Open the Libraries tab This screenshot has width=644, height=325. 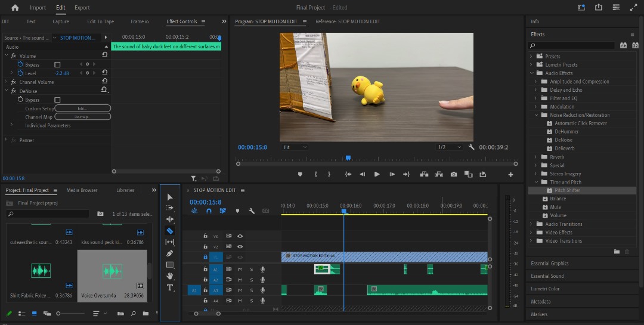tap(125, 190)
